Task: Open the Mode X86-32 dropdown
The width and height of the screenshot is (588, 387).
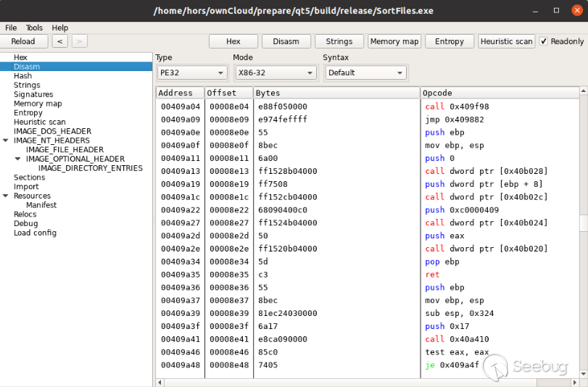Action: tap(276, 72)
